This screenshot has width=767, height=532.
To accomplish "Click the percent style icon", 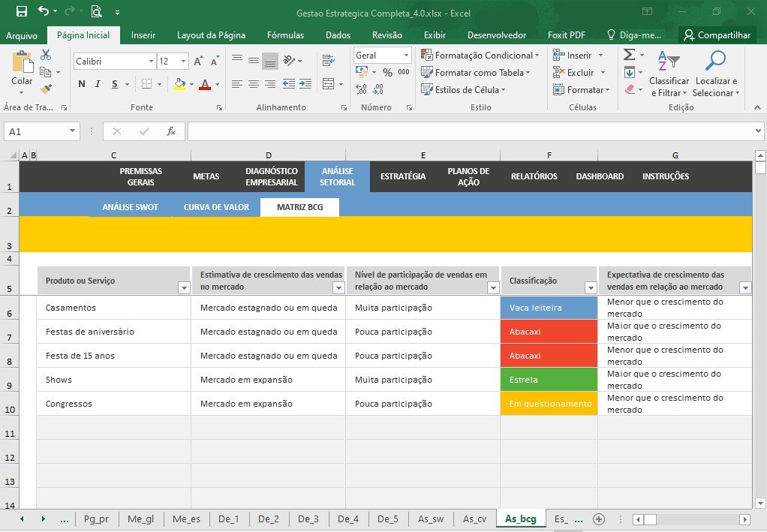I will coord(387,72).
